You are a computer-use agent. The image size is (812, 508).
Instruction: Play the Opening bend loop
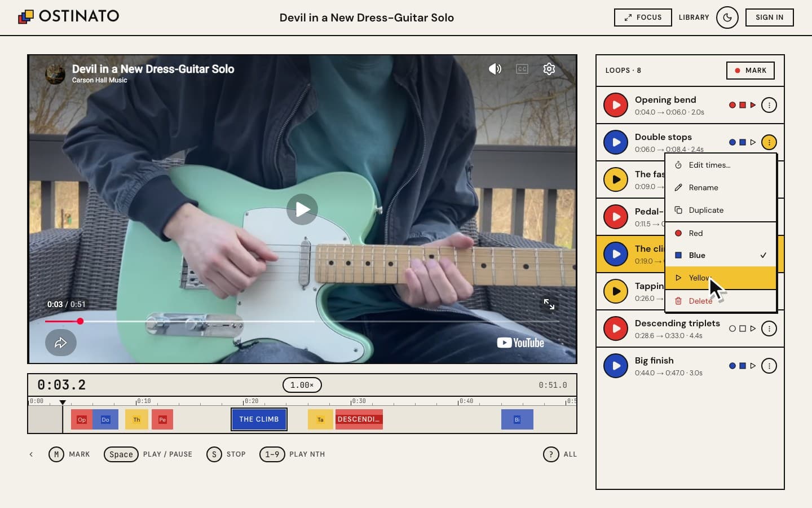[616, 105]
